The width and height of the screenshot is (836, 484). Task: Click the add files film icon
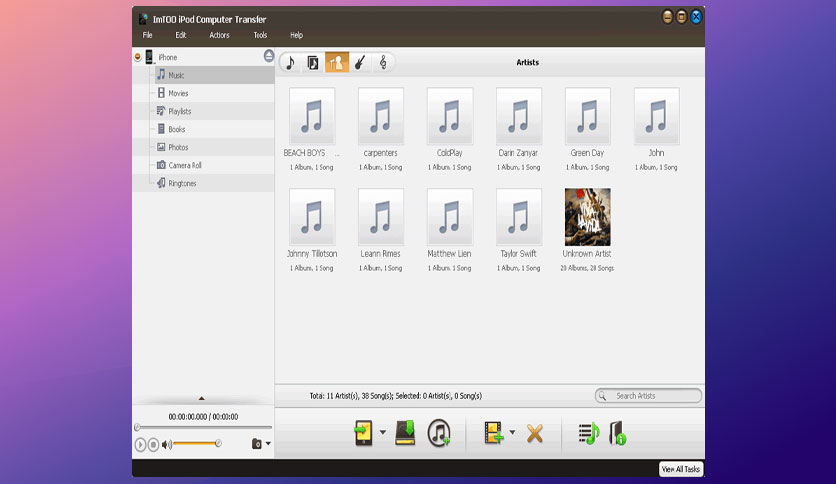pos(493,433)
